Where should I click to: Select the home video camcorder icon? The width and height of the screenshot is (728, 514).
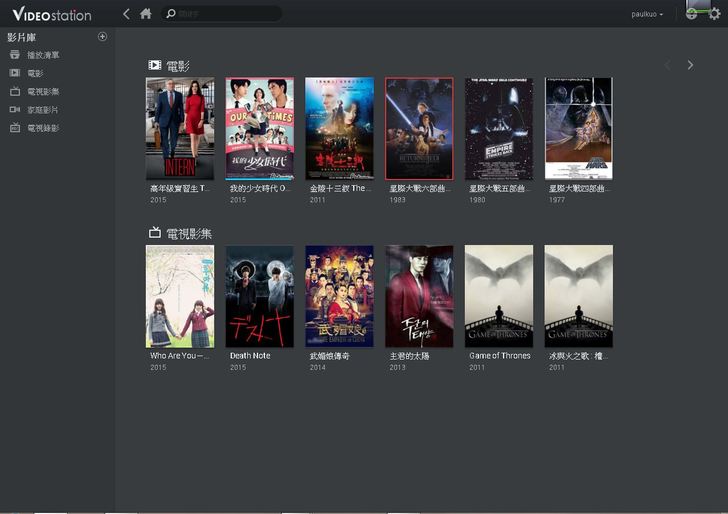pyautogui.click(x=15, y=110)
